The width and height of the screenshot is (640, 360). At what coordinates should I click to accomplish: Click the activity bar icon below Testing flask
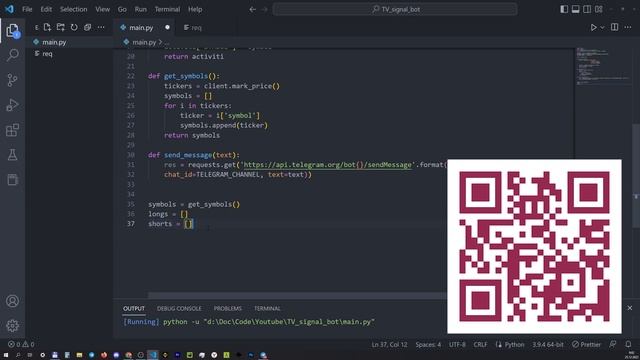(x=13, y=180)
